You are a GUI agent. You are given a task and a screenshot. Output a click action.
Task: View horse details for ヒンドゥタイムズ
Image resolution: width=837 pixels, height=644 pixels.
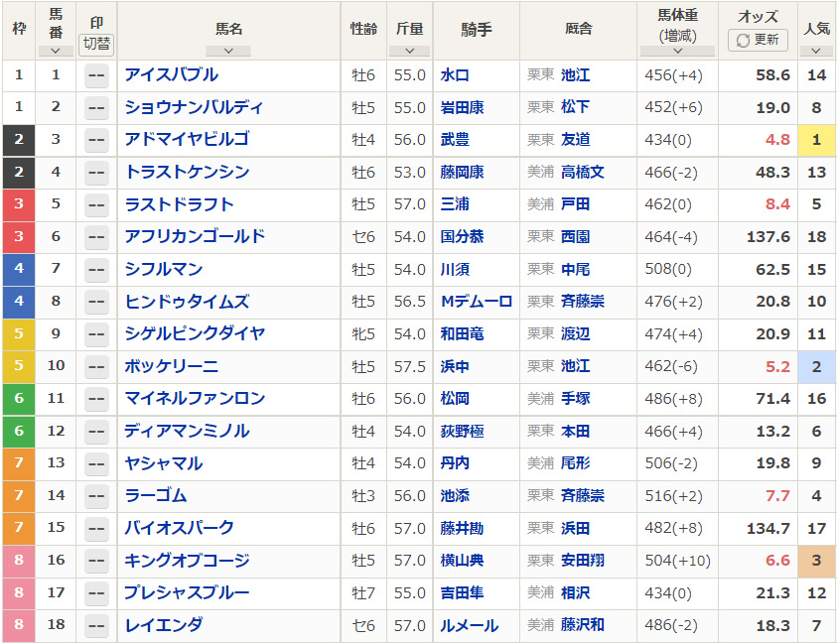[x=187, y=302]
